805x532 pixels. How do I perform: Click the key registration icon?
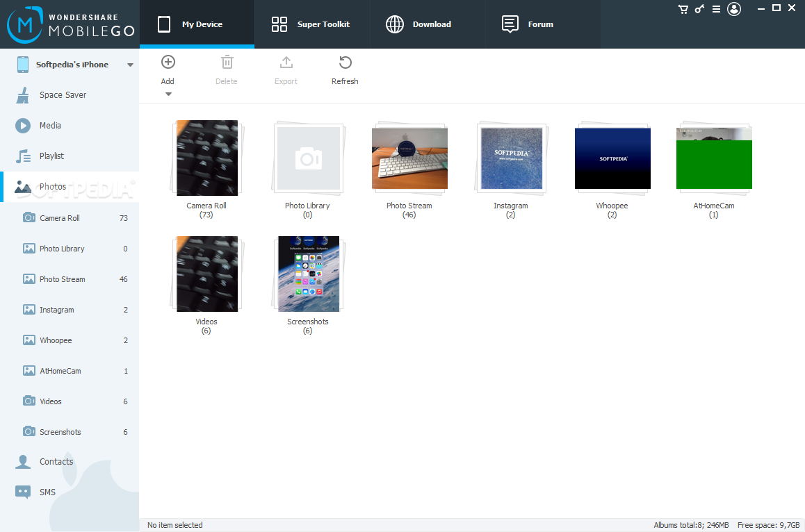tap(699, 9)
